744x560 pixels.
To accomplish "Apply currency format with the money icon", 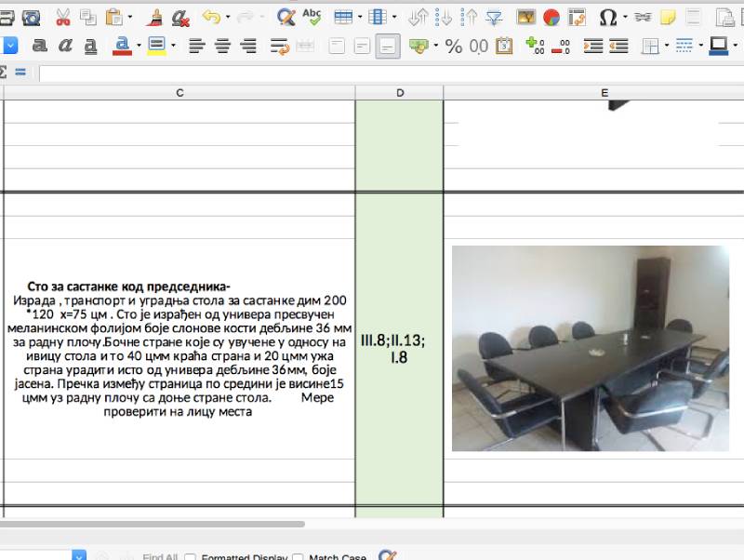I will pos(417,44).
